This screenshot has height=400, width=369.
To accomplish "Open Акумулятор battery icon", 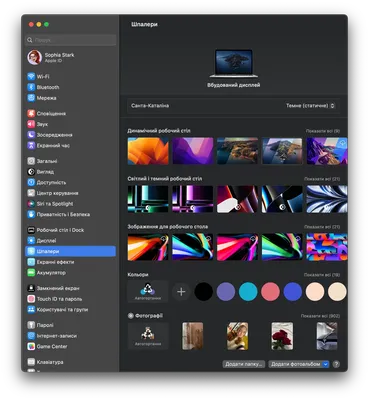I will coord(31,273).
